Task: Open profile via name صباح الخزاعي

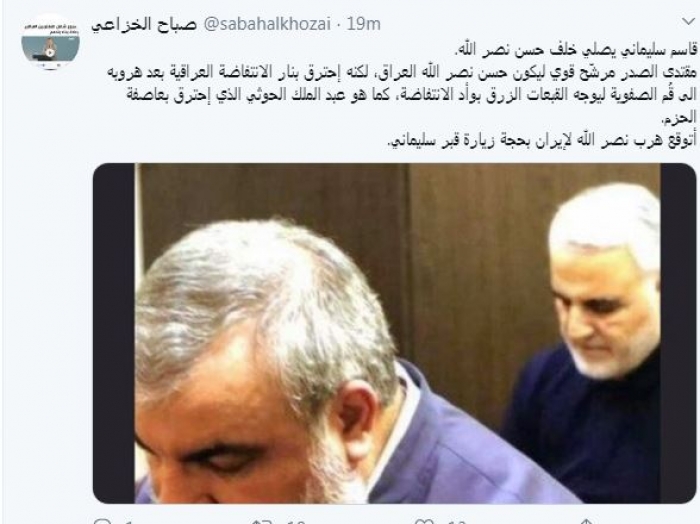Action: click(x=144, y=24)
